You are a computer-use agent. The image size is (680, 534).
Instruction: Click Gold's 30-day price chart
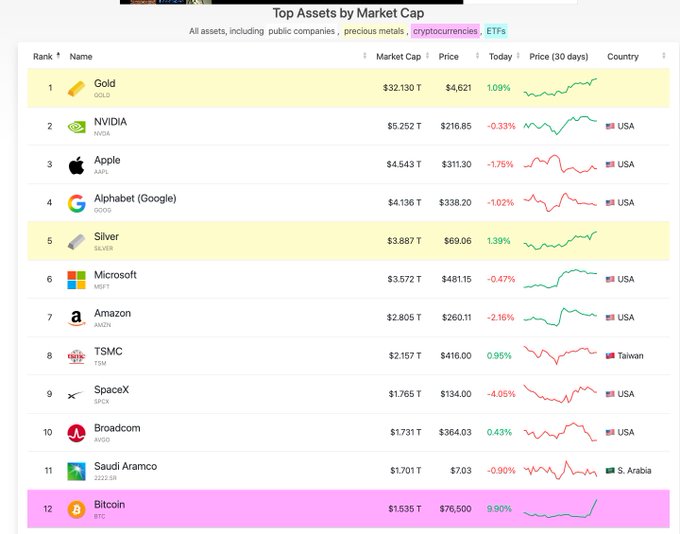tap(560, 88)
